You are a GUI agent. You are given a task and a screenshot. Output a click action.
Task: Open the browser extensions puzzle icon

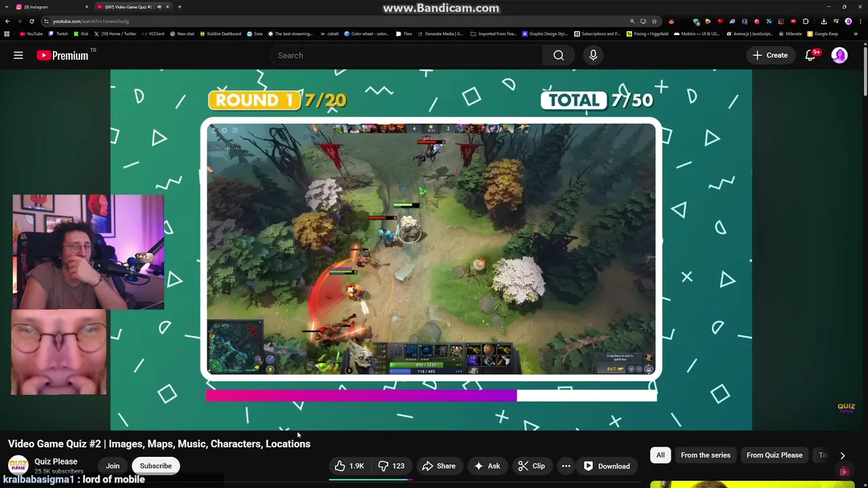[806, 21]
